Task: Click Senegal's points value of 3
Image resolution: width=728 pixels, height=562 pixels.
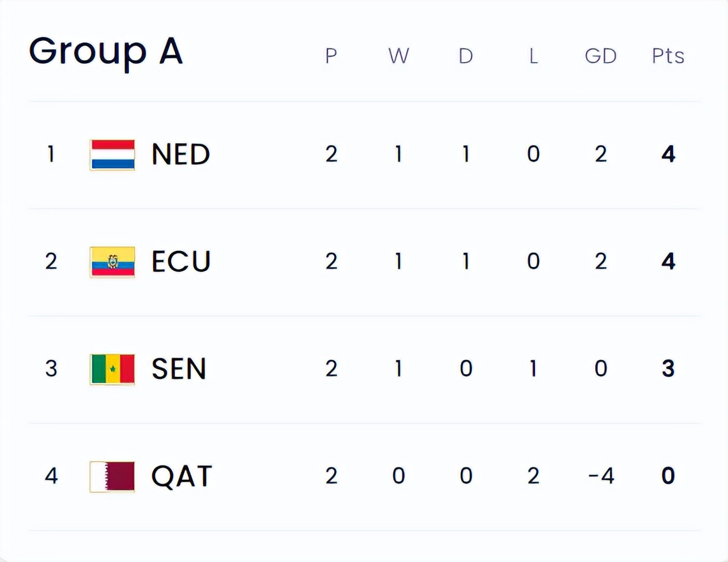Action: pyautogui.click(x=668, y=369)
